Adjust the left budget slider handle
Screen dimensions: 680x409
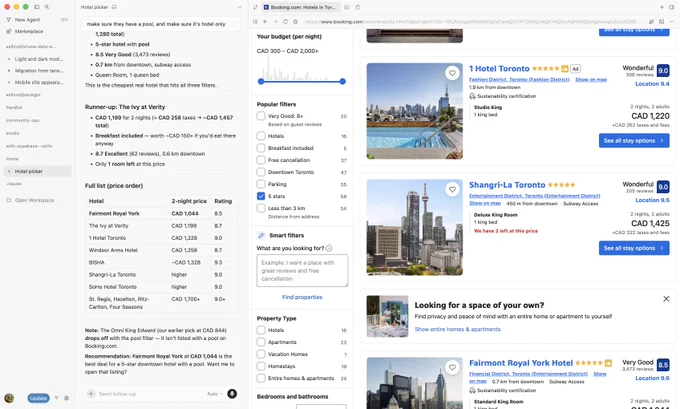261,81
